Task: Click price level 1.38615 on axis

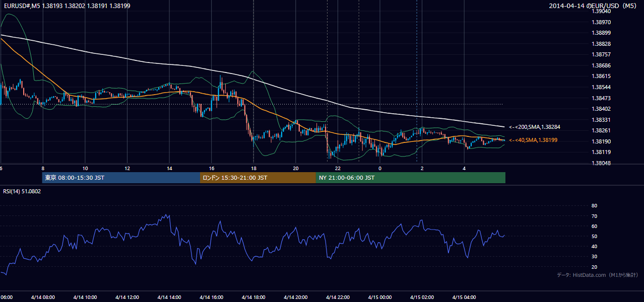Action: pos(602,76)
